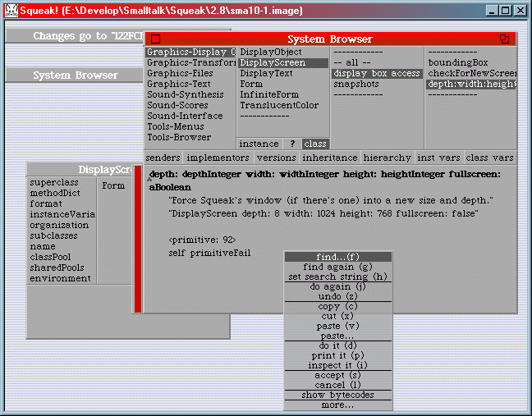Screen dimensions: 532x416
Task: Choose copy (c) in context menu
Action: (338, 306)
